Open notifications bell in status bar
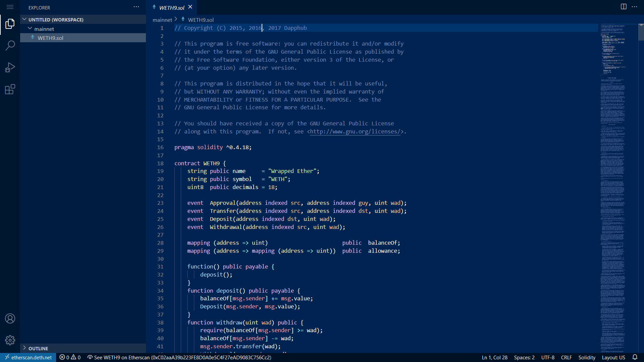 click(x=635, y=357)
